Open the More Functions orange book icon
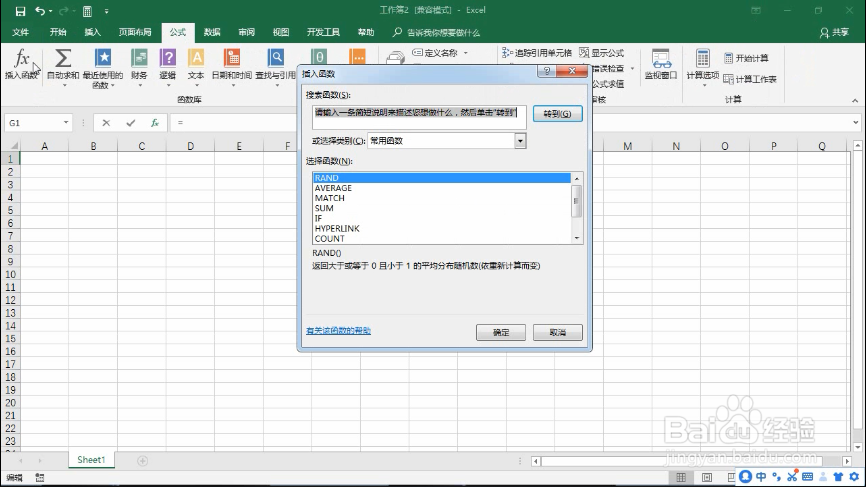The height and width of the screenshot is (487, 866). 358,56
